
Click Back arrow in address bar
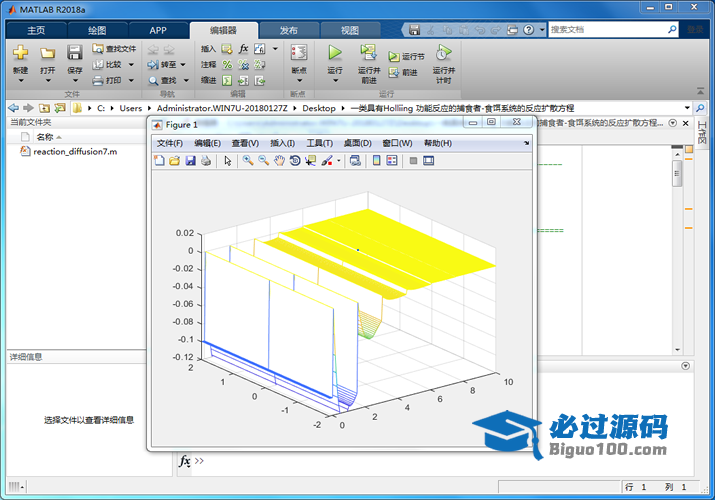click(14, 108)
